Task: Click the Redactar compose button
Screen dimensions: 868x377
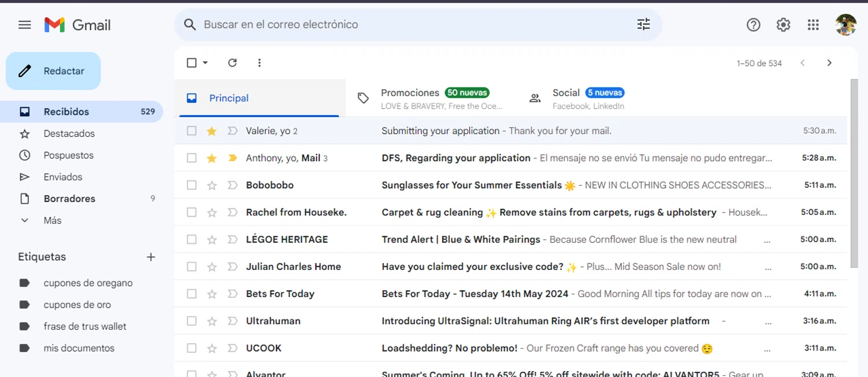Action: [x=53, y=71]
